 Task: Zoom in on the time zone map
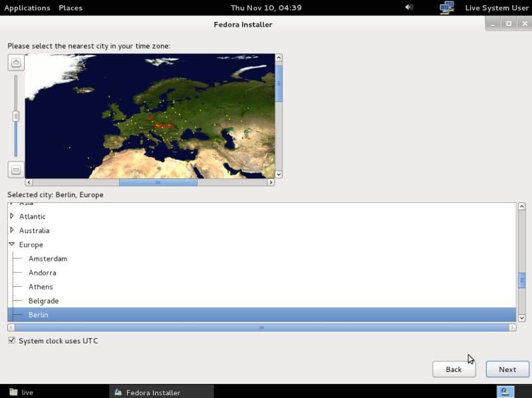[16, 63]
